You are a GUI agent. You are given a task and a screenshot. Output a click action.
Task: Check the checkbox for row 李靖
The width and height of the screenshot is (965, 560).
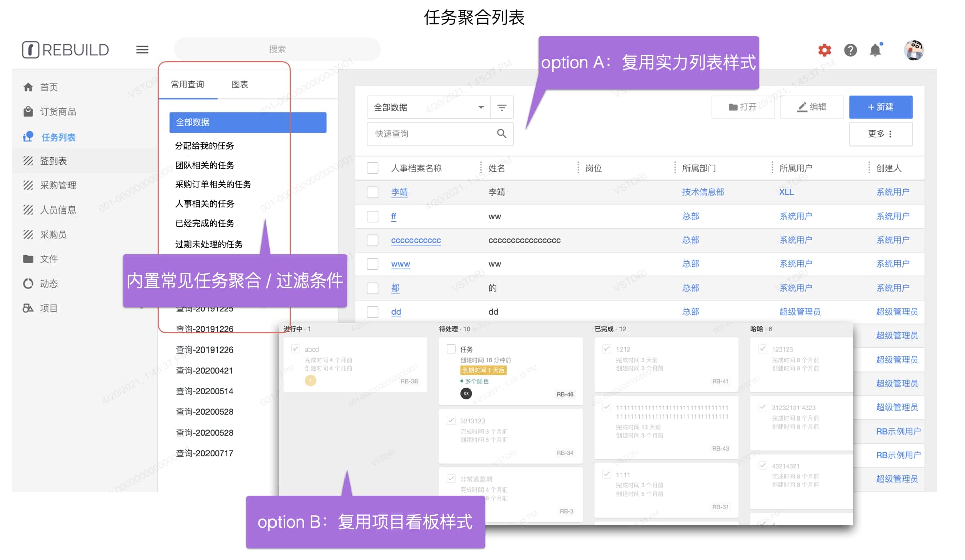373,192
